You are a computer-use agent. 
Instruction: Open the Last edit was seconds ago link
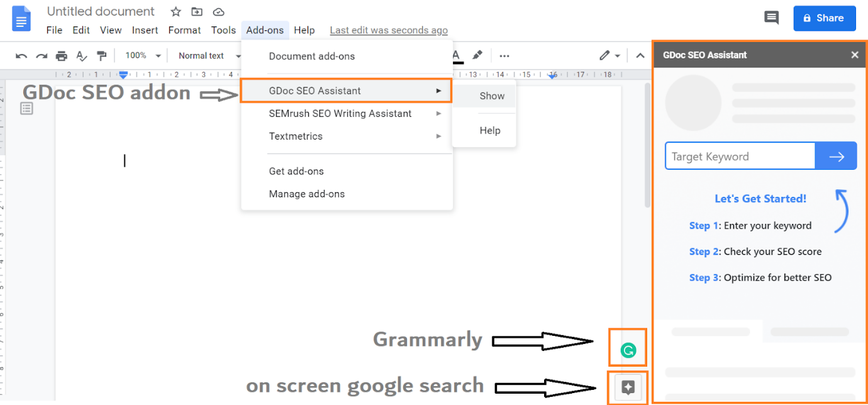coord(389,30)
